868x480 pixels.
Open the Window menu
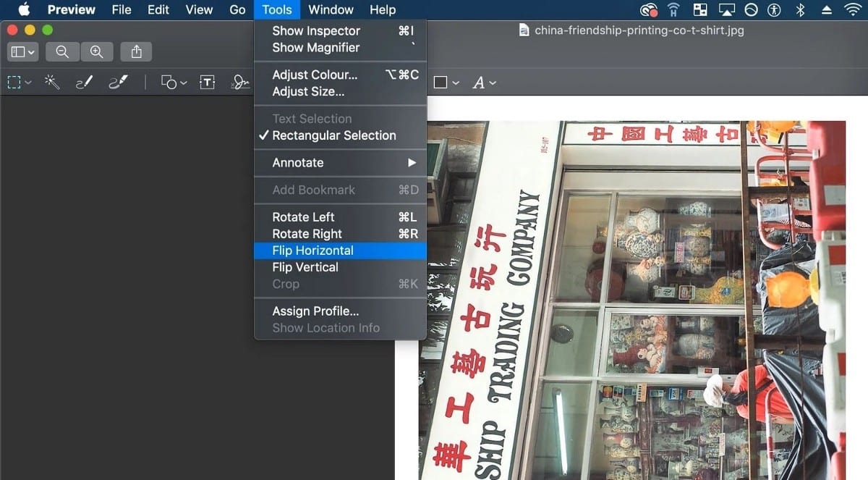(x=331, y=9)
